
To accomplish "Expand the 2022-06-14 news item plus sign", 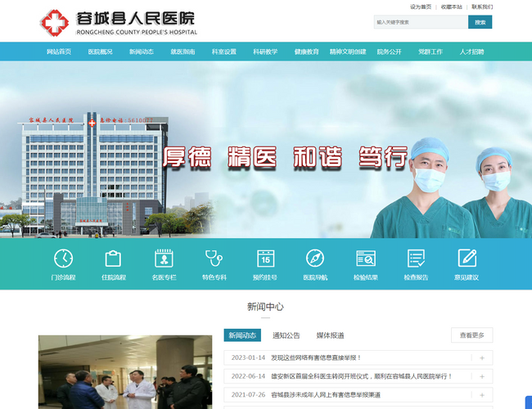I will (x=482, y=376).
